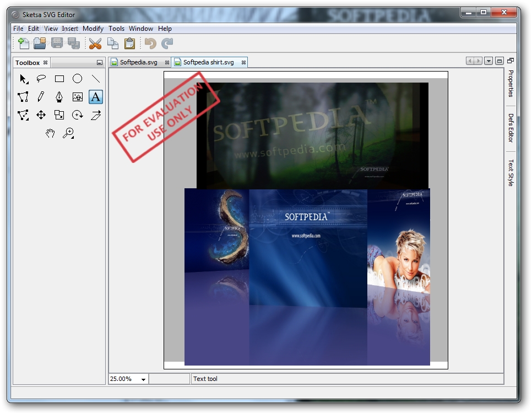Choose the lasso selection tool

pos(41,79)
